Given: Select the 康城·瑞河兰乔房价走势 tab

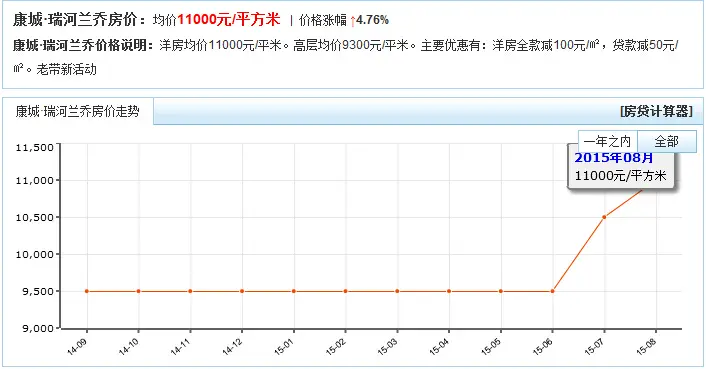Looking at the screenshot, I should [x=77, y=111].
